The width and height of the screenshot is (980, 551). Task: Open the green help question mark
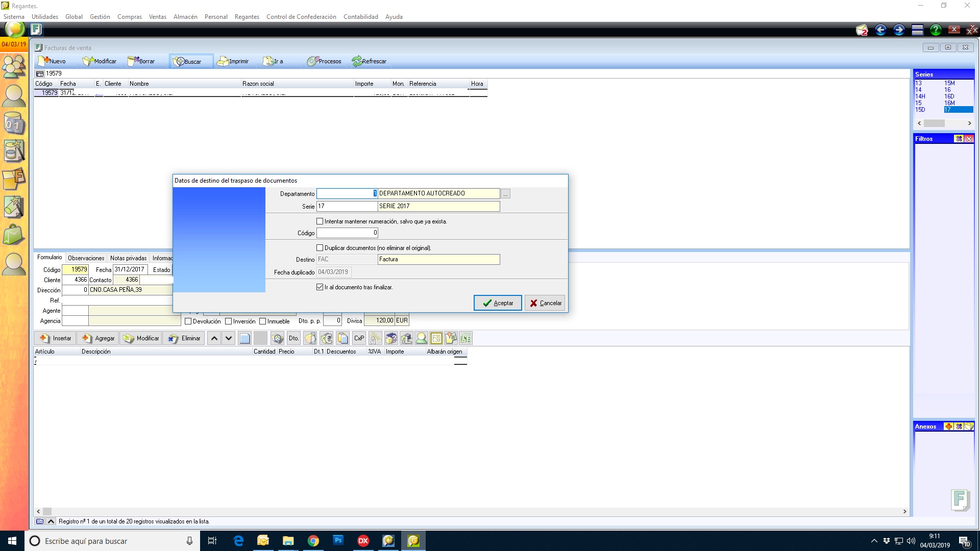(936, 30)
